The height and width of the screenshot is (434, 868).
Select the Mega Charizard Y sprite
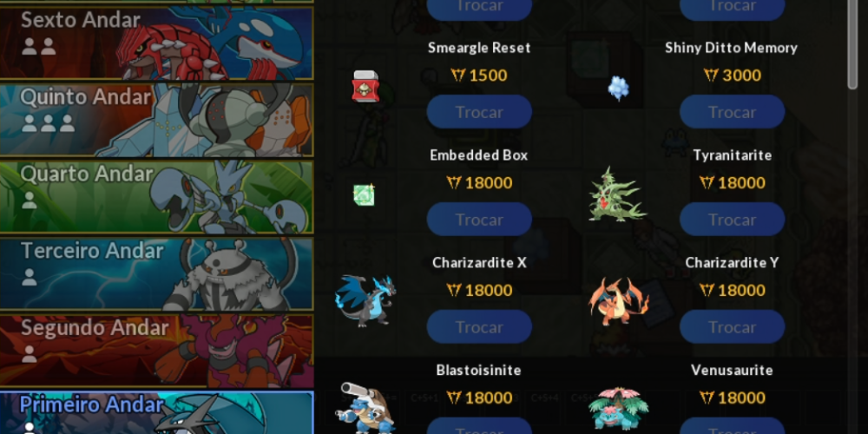tap(618, 302)
